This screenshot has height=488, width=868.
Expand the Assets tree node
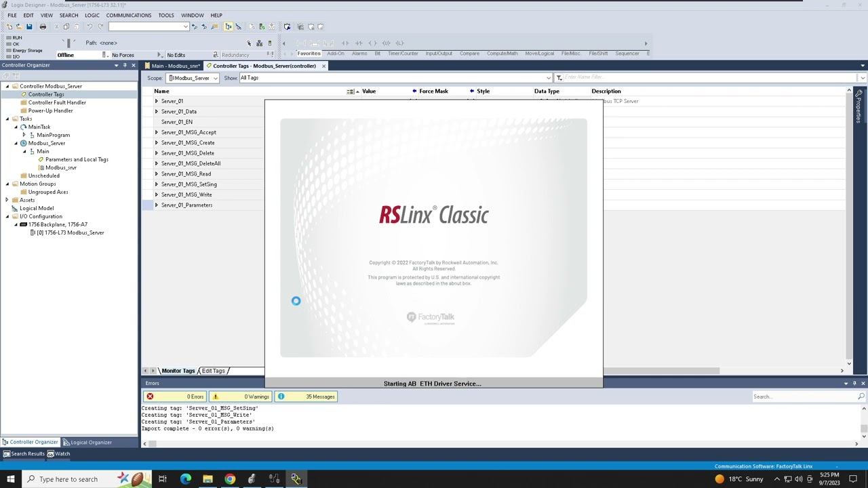pyautogui.click(x=7, y=200)
